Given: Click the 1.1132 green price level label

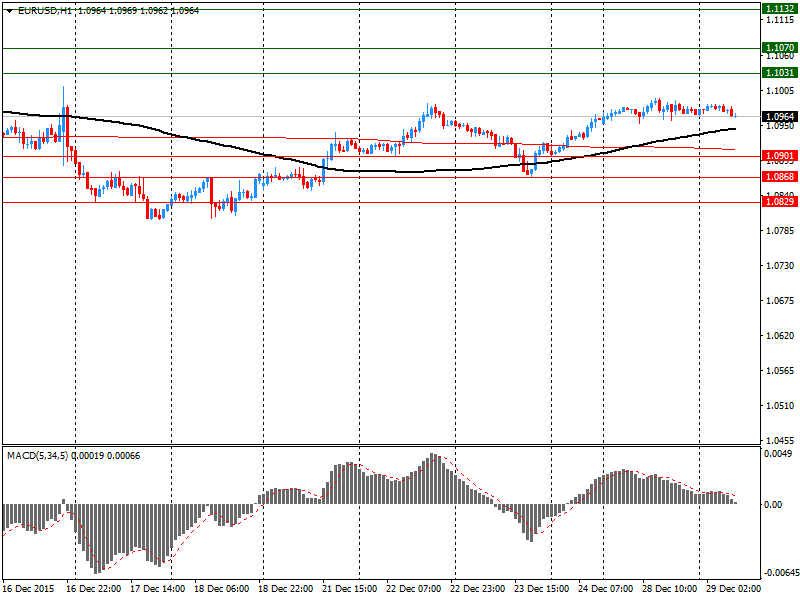Looking at the screenshot, I should pos(780,9).
